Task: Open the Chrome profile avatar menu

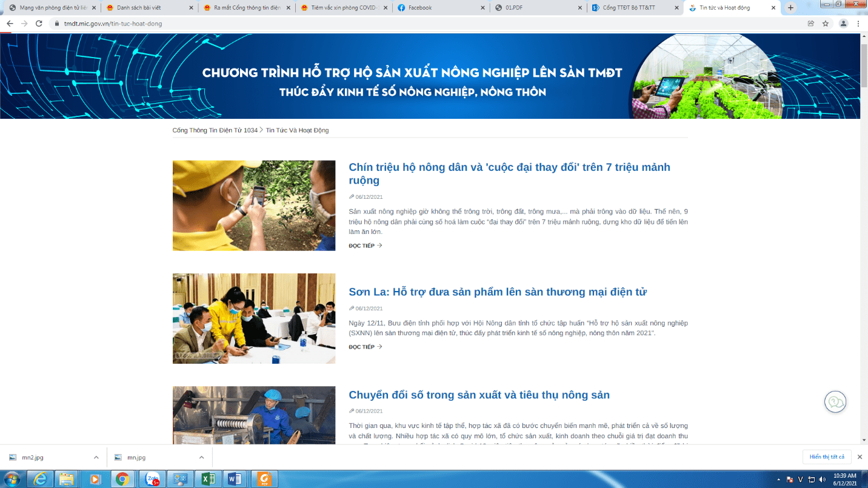Action: (843, 24)
